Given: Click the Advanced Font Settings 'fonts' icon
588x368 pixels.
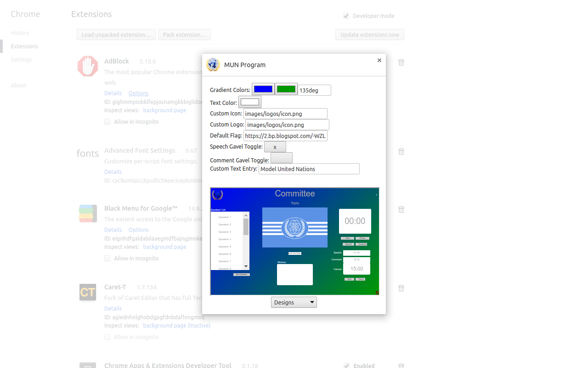Looking at the screenshot, I should [x=87, y=153].
